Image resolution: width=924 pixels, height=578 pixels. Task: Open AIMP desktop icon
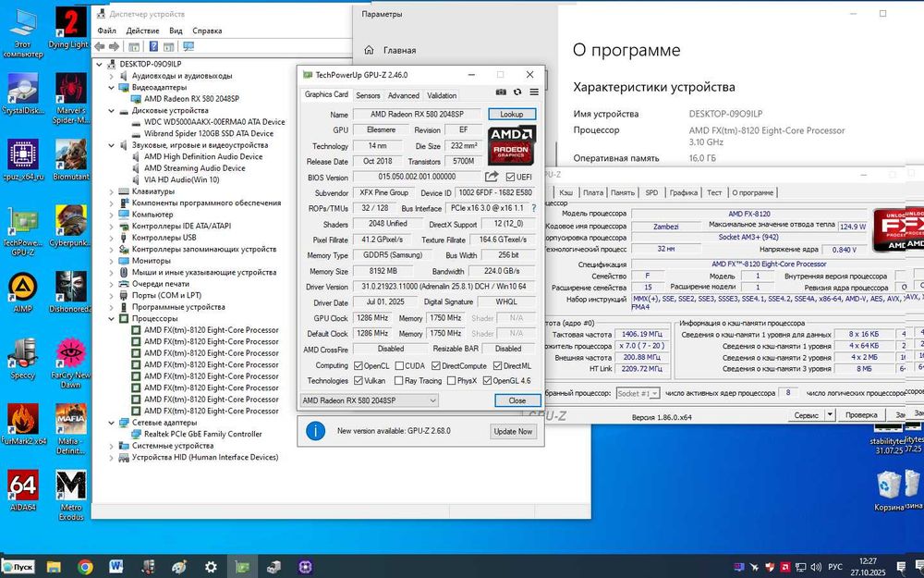(23, 292)
